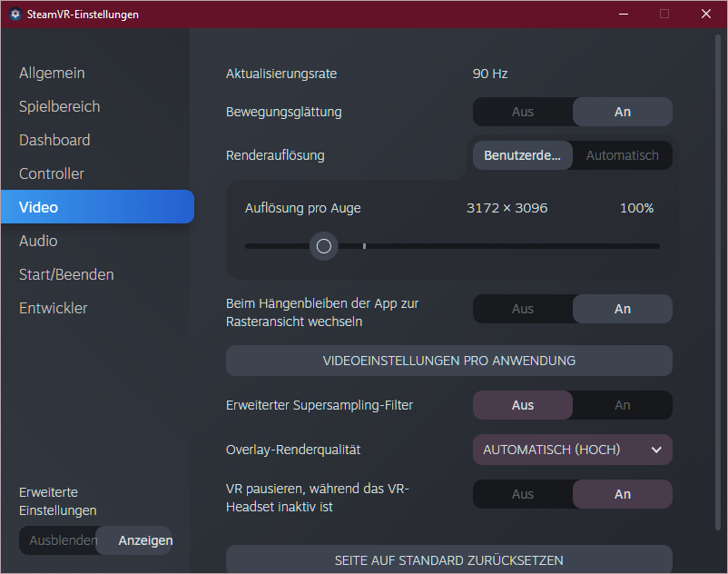Turn Bewegungsglättung on with An
This screenshot has height=574, width=728.
[x=623, y=112]
